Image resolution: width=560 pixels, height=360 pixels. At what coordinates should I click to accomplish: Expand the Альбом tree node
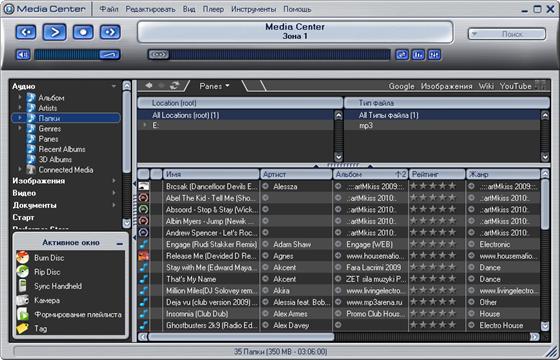click(20, 97)
